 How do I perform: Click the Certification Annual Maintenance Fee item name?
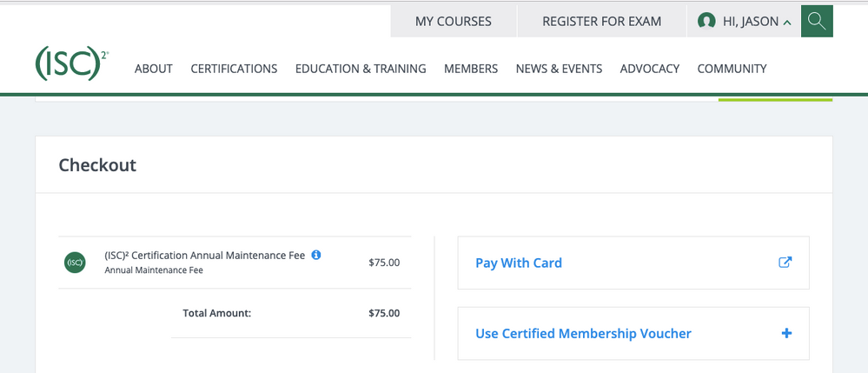click(x=204, y=256)
